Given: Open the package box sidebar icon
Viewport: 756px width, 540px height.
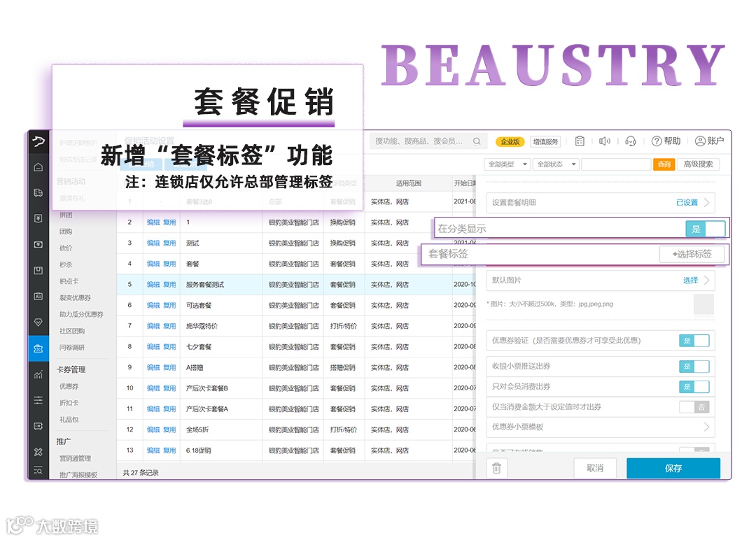Looking at the screenshot, I should (38, 270).
